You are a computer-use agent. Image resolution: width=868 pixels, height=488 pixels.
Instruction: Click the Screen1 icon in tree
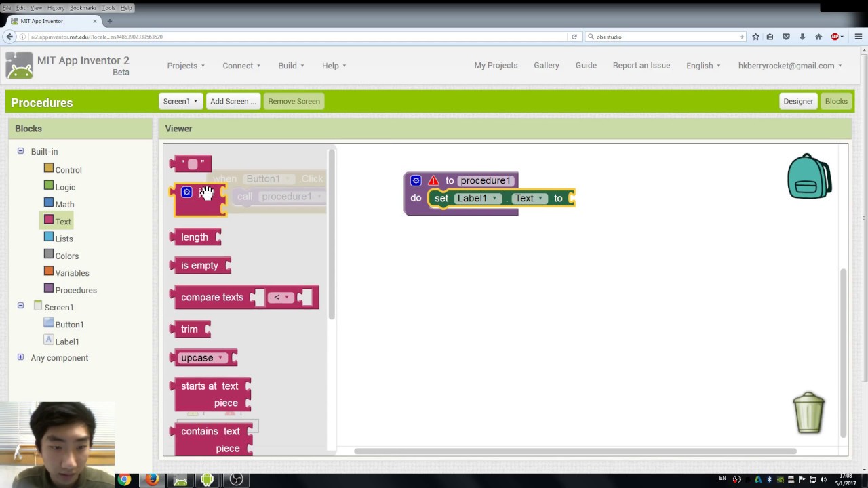[x=38, y=306]
